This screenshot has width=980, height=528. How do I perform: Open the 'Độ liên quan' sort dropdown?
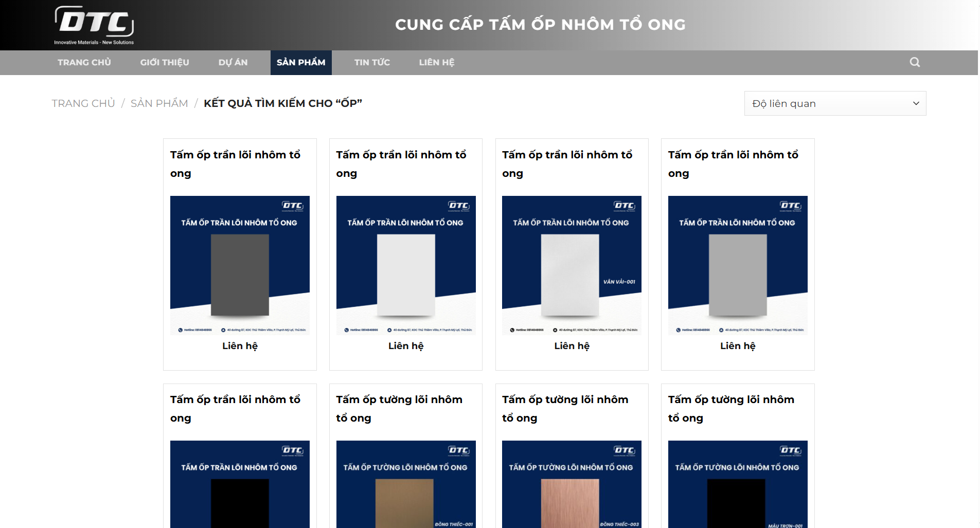click(834, 103)
